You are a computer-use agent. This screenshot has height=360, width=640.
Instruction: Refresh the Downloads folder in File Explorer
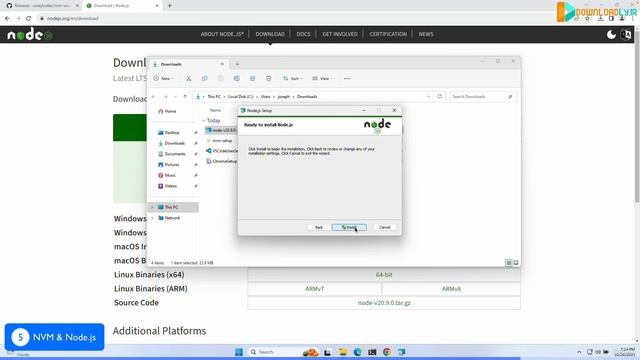coord(440,97)
